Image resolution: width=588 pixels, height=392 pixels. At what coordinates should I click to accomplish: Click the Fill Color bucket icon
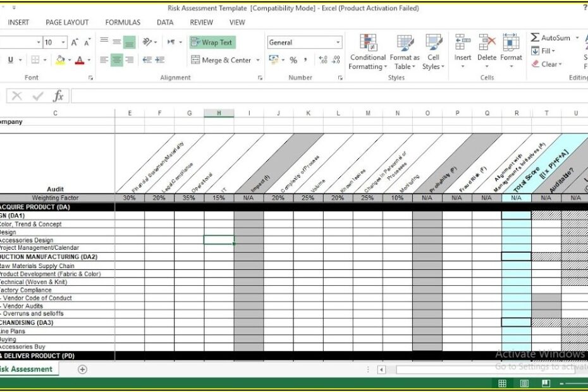point(61,60)
